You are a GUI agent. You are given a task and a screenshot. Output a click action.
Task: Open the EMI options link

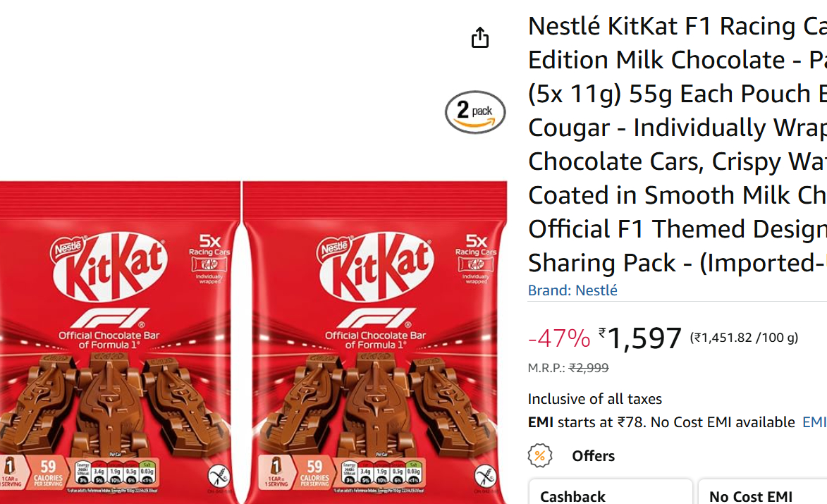point(814,422)
